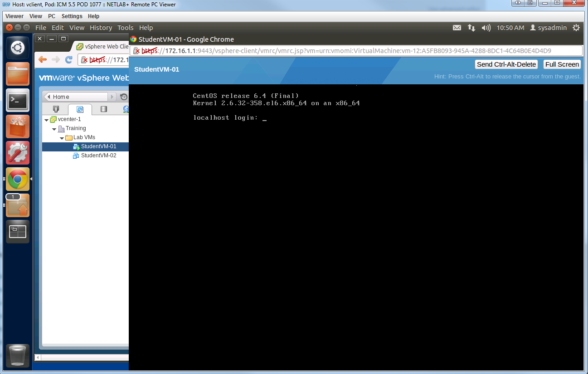
Task: Click the horizontal scrollbar in vSphere window
Action: (x=82, y=358)
